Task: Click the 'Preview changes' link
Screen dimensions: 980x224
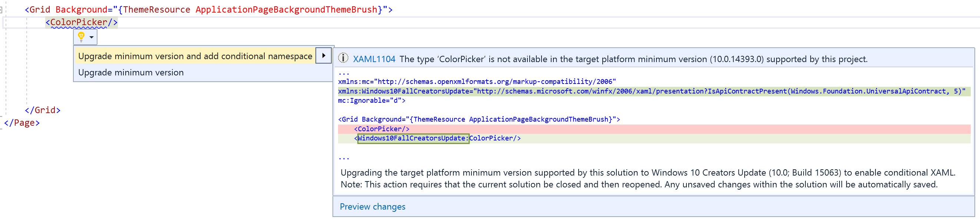Action: 372,207
